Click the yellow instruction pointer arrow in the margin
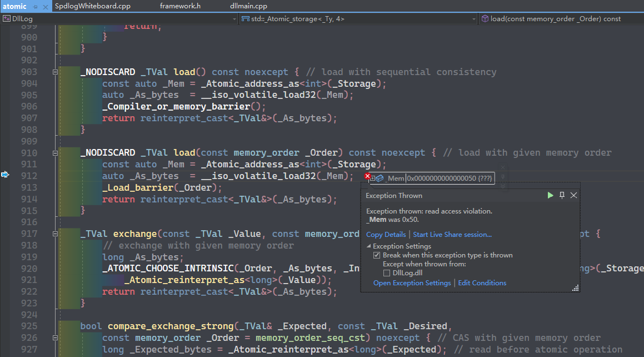Viewport: 644px width, 357px height. (5, 175)
